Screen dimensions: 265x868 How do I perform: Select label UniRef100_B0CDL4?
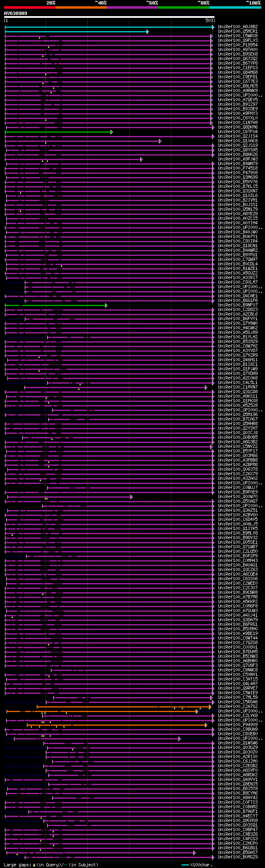click(x=238, y=264)
